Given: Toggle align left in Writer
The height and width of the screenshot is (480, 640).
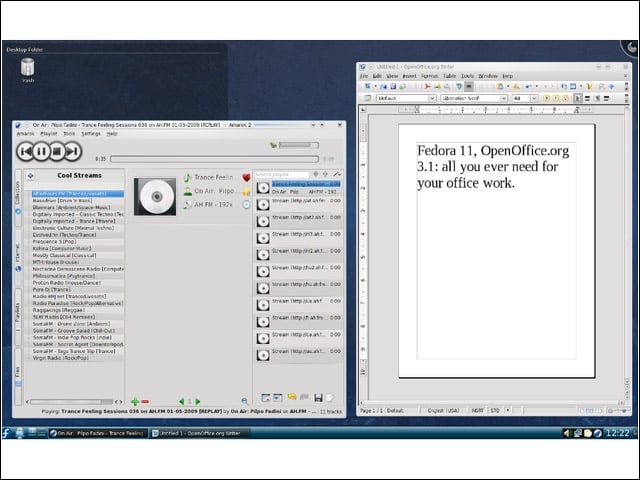Looking at the screenshot, I should click(578, 98).
